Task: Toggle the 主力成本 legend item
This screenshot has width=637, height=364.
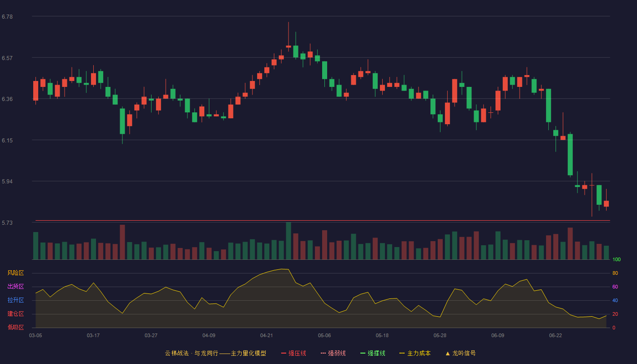Action: [x=415, y=353]
